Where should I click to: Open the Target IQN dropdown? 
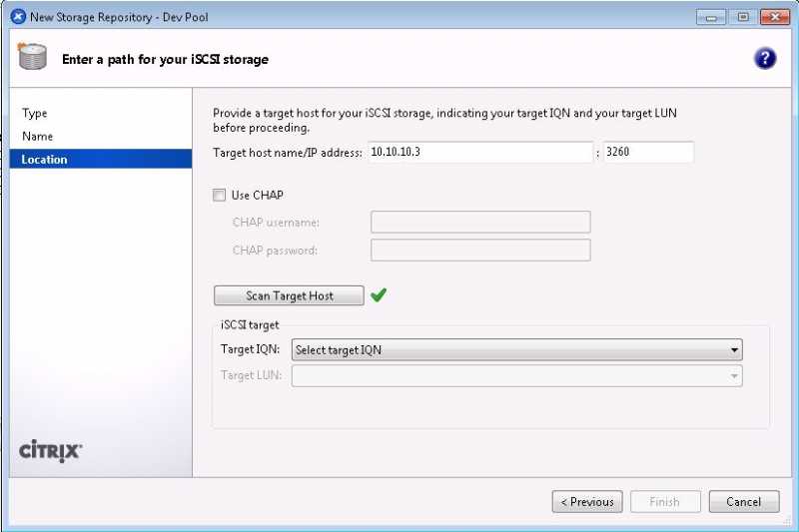click(x=516, y=350)
